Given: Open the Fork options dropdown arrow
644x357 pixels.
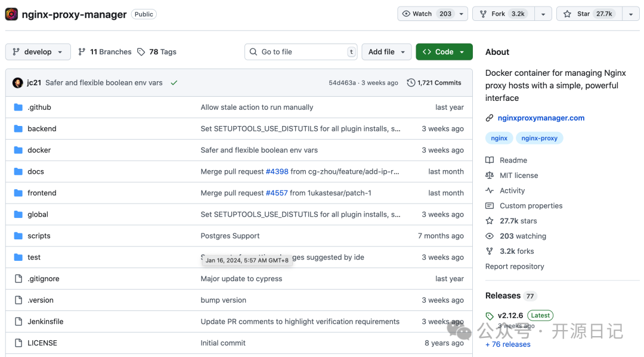Looking at the screenshot, I should pos(543,14).
